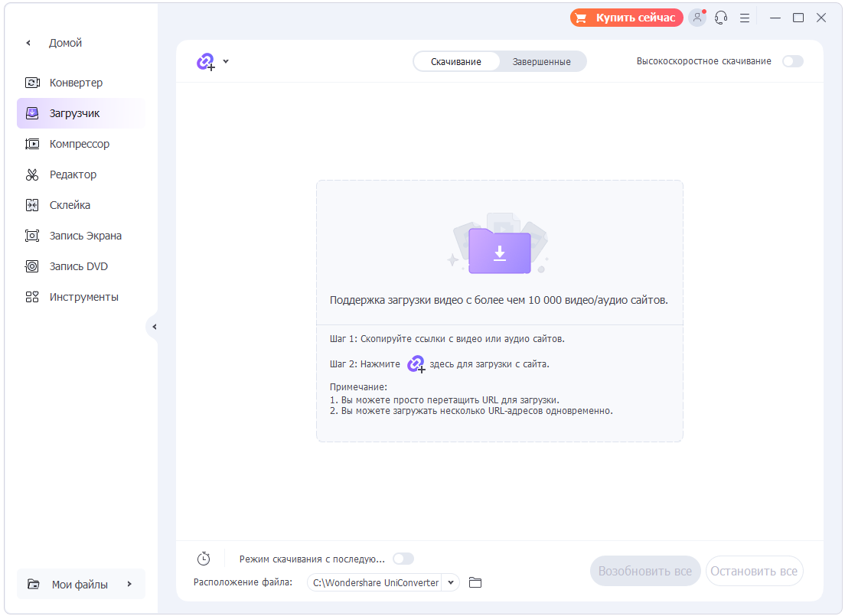Enable high-speed download toggle

(793, 61)
